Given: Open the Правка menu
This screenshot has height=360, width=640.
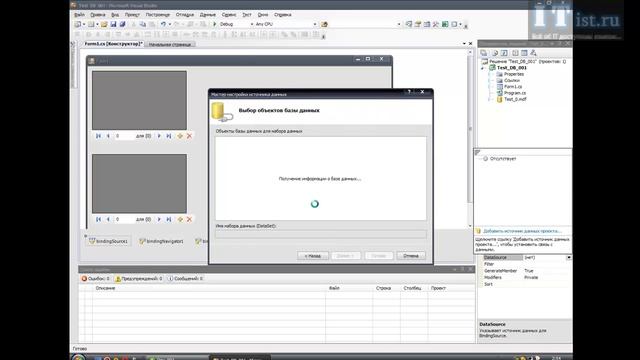Looking at the screenshot, I should [98, 15].
